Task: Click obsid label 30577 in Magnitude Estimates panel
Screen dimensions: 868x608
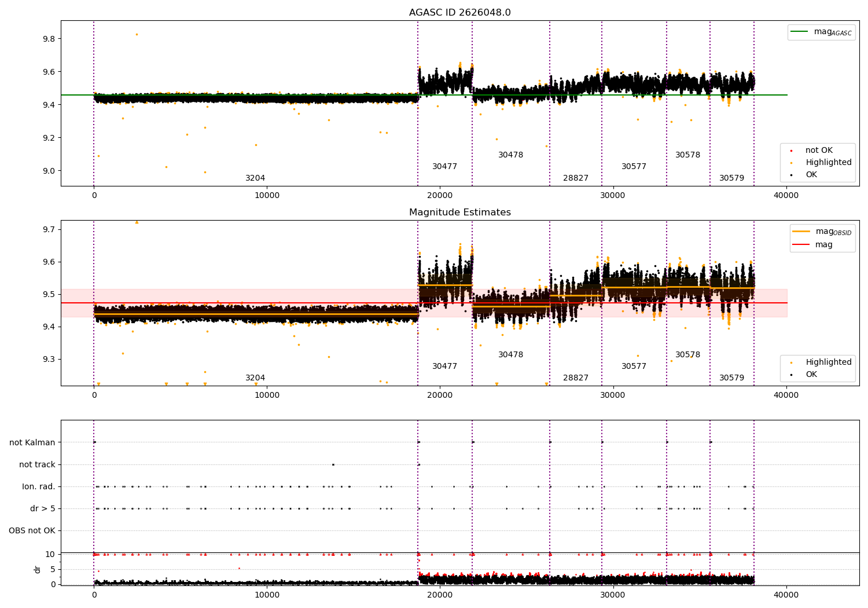Action: point(634,367)
